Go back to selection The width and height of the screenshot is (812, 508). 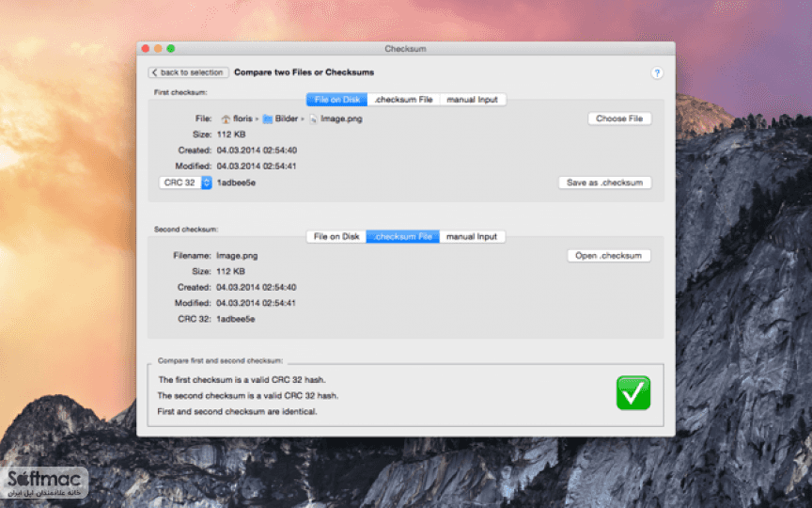click(x=189, y=72)
